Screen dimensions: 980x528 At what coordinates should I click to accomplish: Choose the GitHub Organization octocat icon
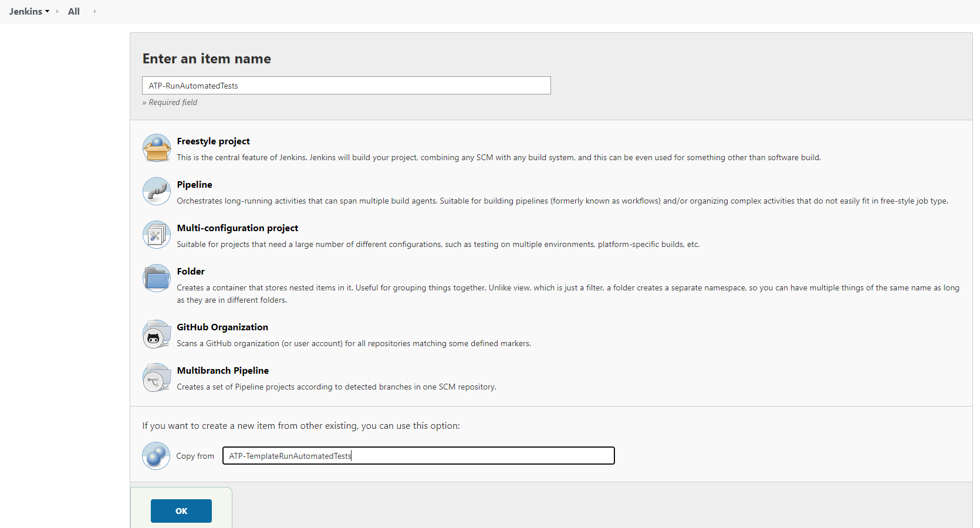(157, 334)
